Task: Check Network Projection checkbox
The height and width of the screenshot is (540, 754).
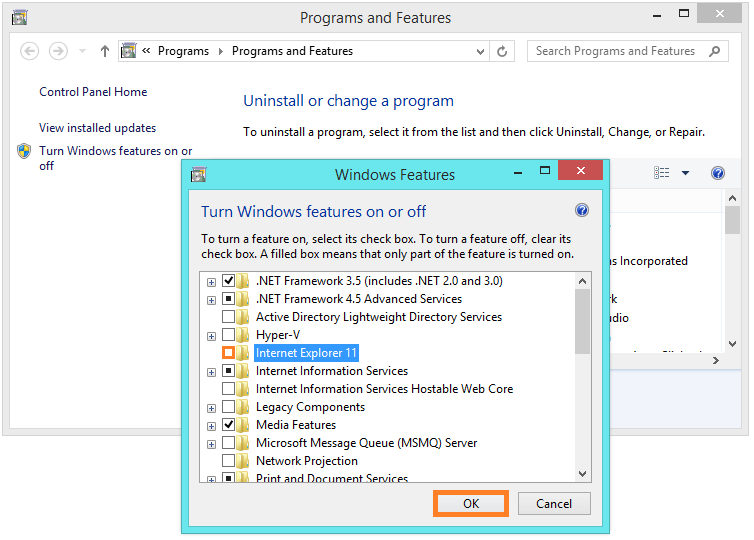Action: (x=228, y=461)
